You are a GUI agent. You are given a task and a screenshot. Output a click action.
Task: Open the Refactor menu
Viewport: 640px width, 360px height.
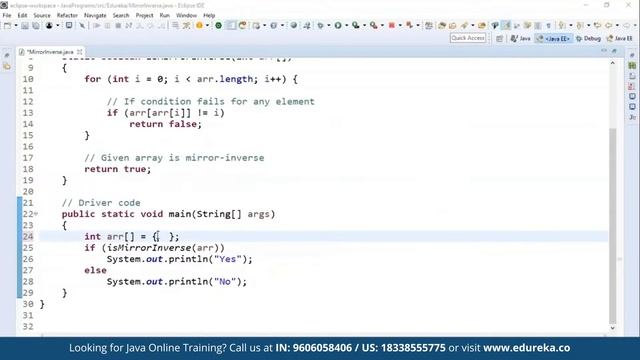click(67, 16)
